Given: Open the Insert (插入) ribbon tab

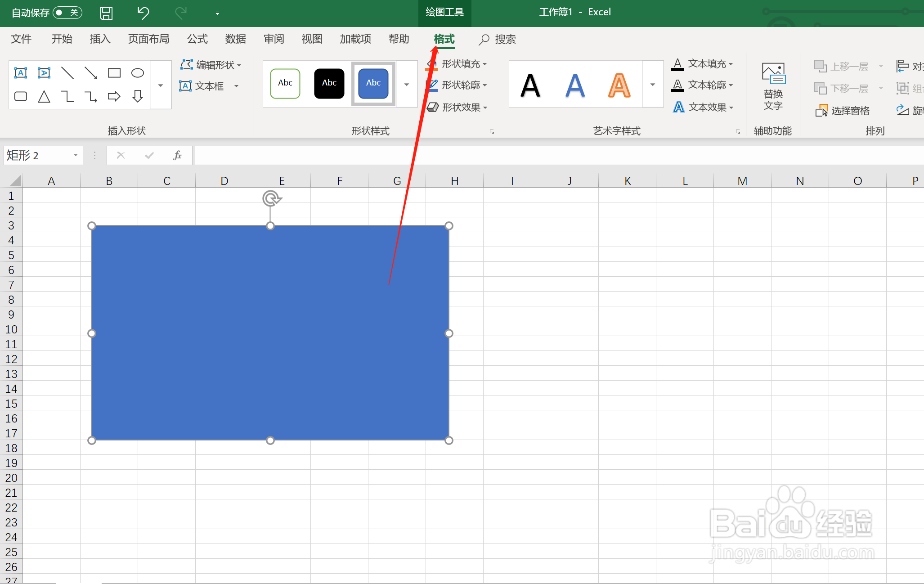Looking at the screenshot, I should click(100, 39).
